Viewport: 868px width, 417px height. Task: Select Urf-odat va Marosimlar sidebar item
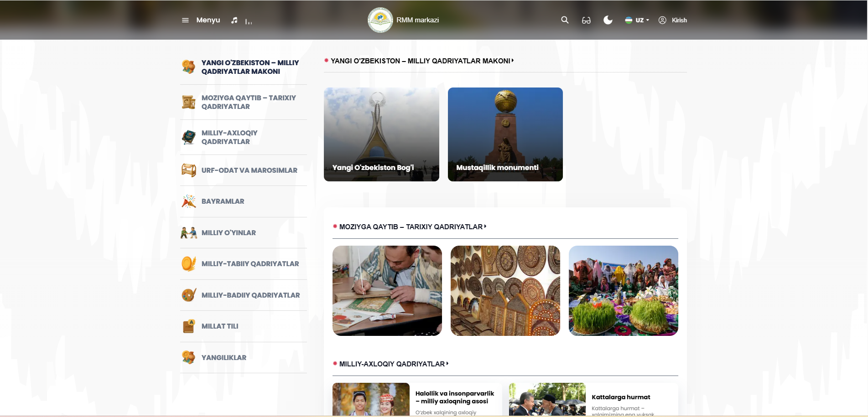(249, 170)
